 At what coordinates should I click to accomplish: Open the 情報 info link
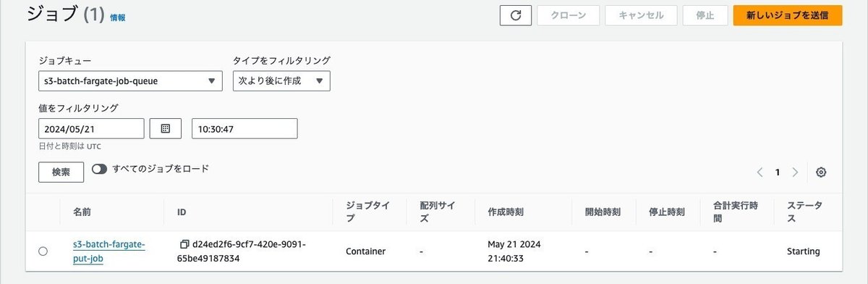(x=118, y=17)
